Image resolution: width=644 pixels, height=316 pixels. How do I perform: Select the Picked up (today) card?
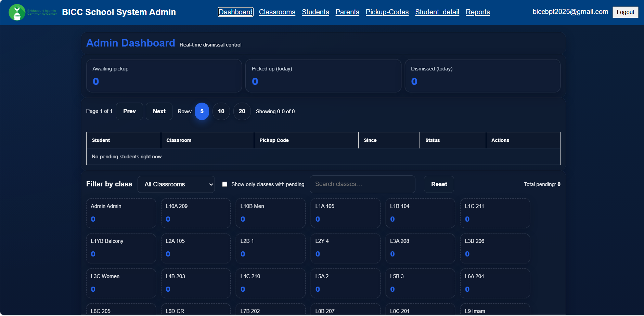[323, 76]
